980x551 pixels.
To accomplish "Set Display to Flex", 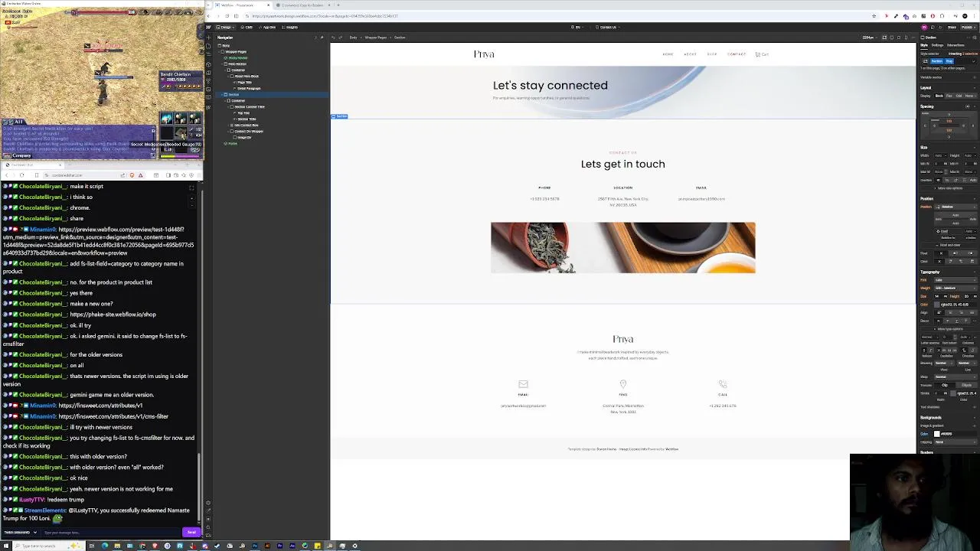I will [949, 96].
